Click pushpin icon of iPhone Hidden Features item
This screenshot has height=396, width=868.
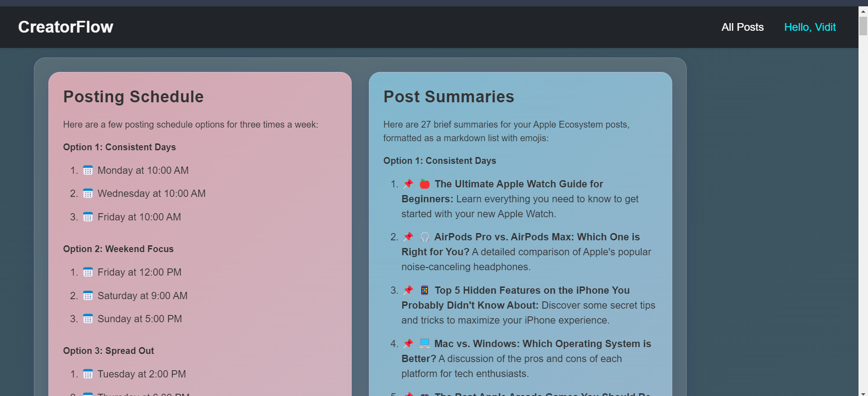click(408, 290)
